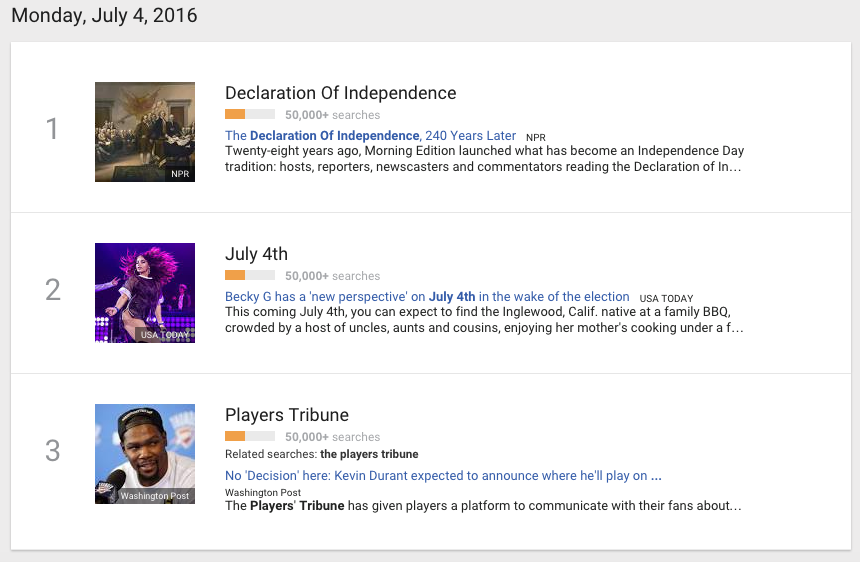Click related search 'the players tribune'

[369, 455]
